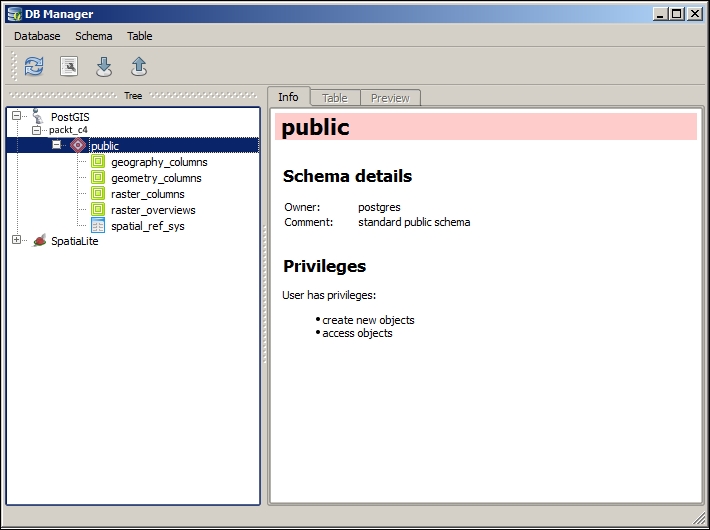Click the 'standard public schema' comment text

point(414,222)
